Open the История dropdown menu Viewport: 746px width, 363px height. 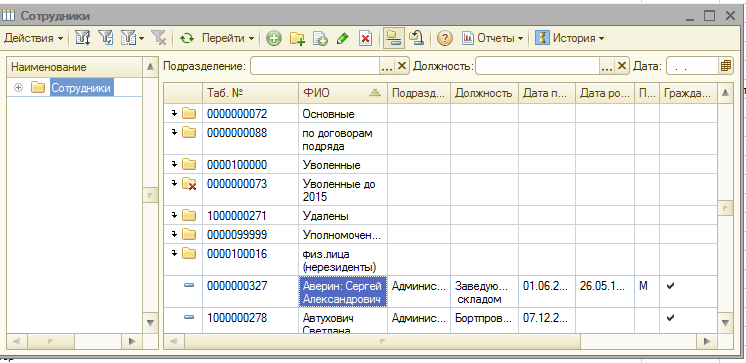coord(569,38)
